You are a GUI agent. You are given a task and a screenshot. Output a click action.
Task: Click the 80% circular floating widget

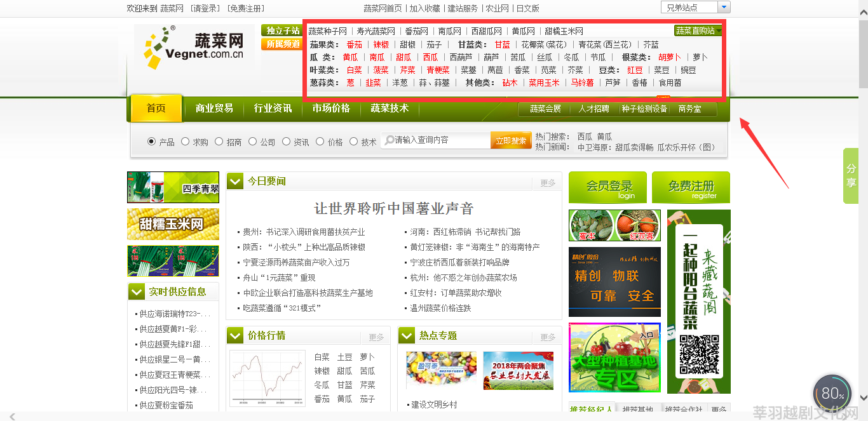832,394
